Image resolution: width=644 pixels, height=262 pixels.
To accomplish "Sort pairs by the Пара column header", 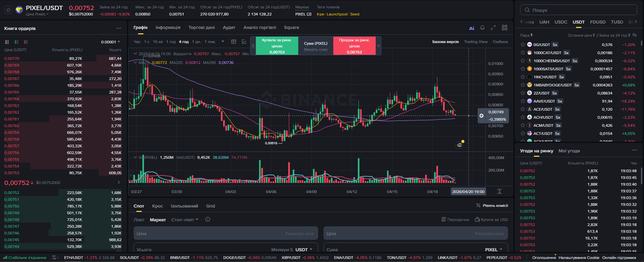I will click(x=526, y=35).
